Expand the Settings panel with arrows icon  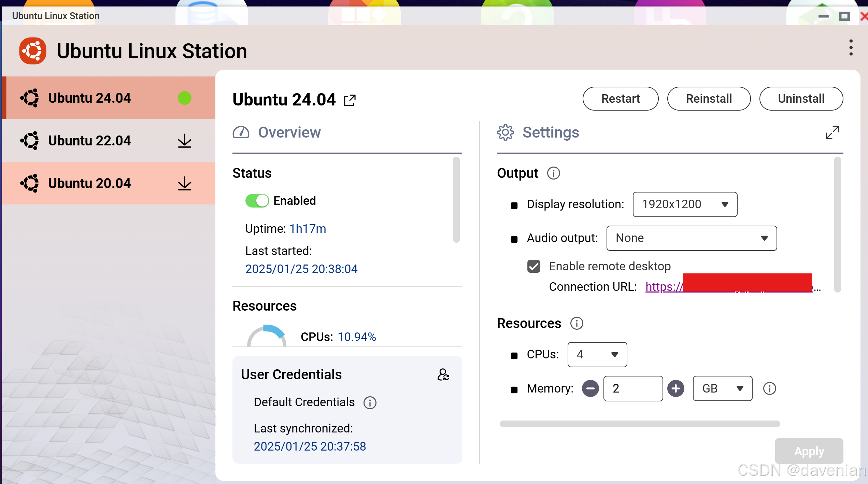click(832, 132)
